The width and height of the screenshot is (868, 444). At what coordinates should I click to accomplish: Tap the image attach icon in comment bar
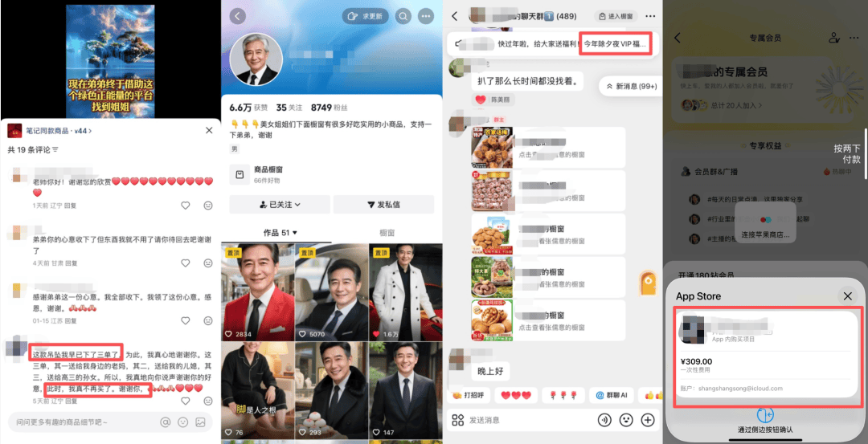[200, 422]
